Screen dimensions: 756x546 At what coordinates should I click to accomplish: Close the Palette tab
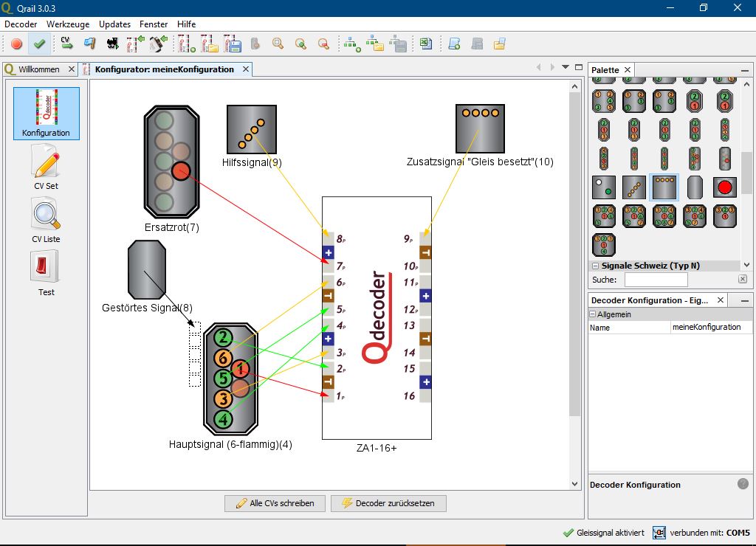coord(628,70)
